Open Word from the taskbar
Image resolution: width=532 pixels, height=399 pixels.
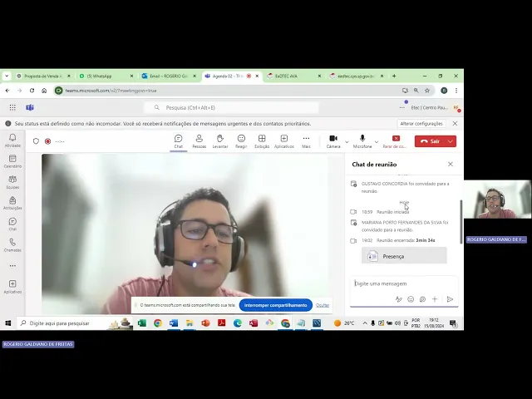pos(174,323)
